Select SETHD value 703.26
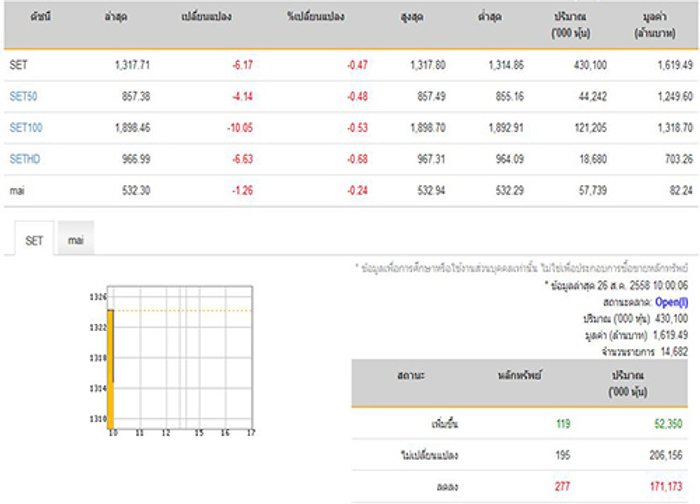The image size is (700, 504). (679, 159)
